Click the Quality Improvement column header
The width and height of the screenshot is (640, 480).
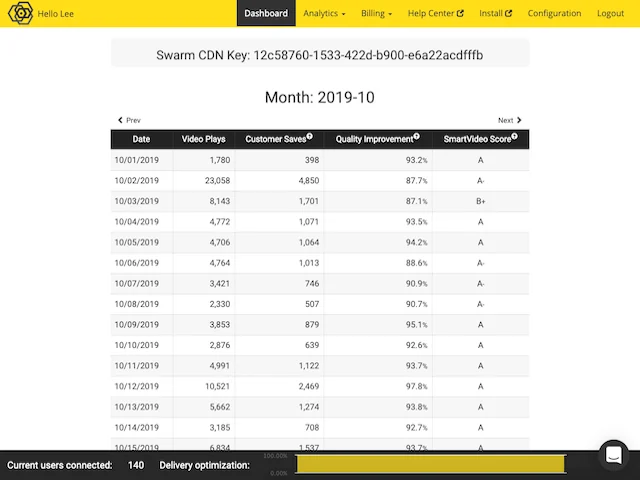click(378, 139)
